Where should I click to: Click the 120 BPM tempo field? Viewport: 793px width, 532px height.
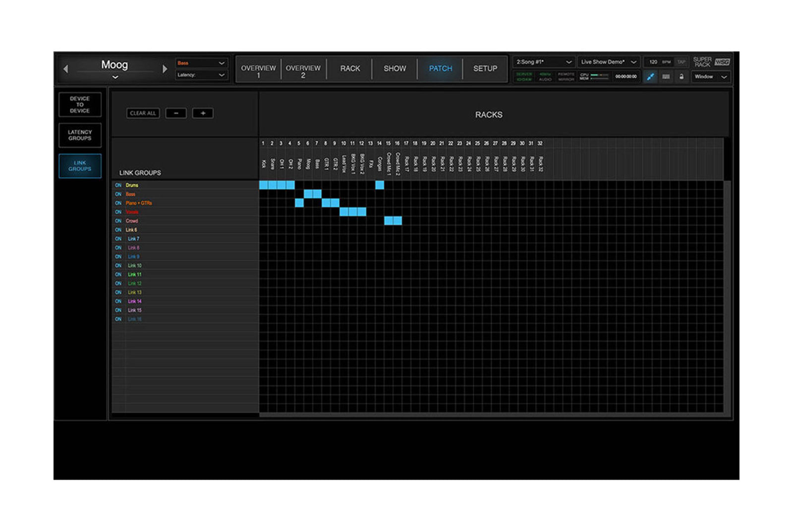659,62
